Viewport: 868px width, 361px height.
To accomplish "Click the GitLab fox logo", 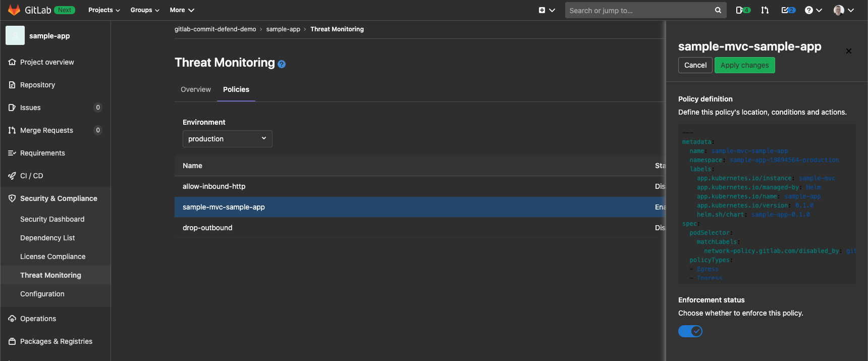I will tap(14, 10).
